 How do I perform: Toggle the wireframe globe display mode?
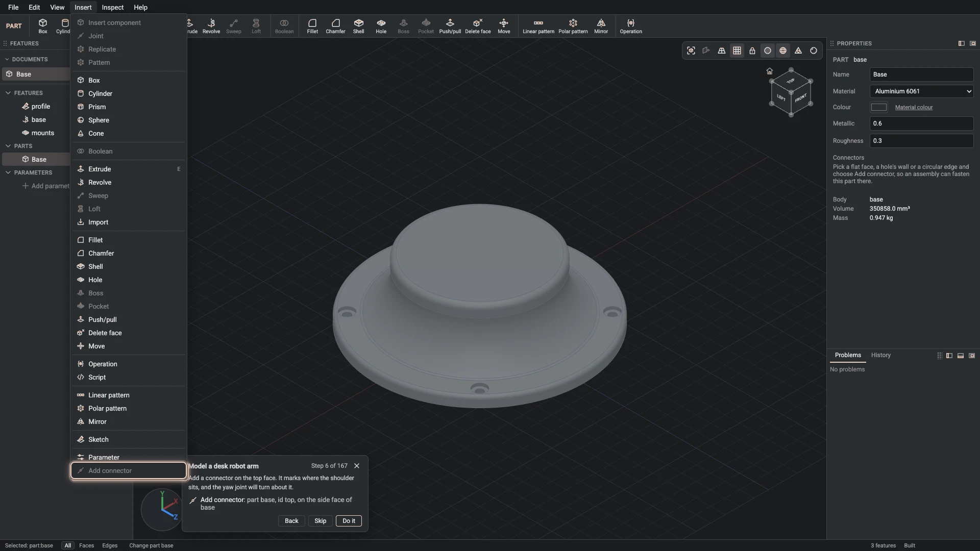[783, 51]
